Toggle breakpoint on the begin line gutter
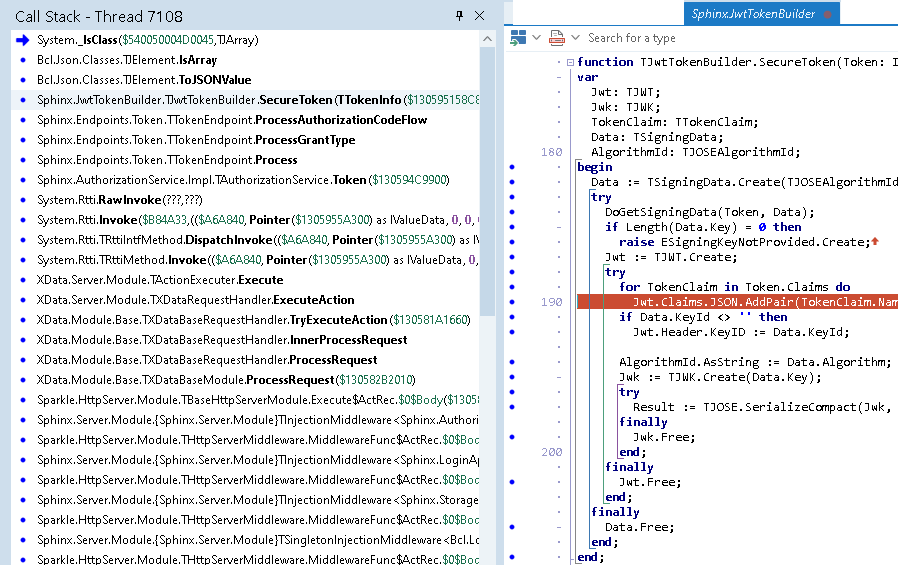 (513, 167)
